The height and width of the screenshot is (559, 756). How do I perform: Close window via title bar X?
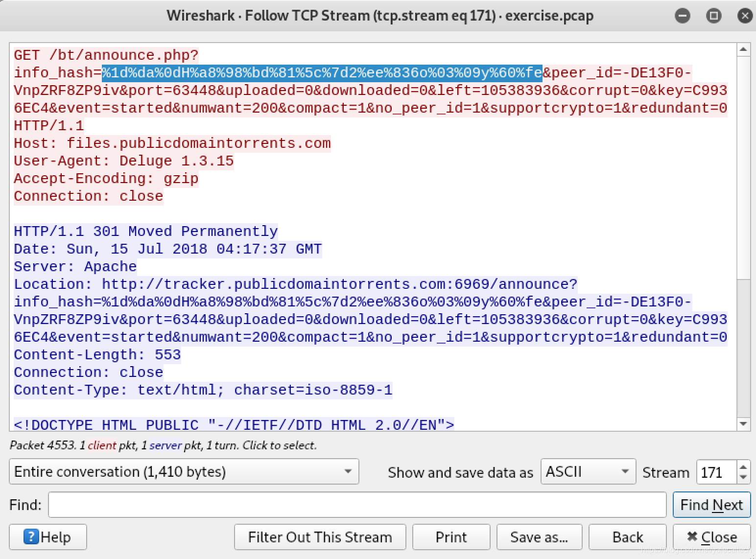(x=745, y=16)
